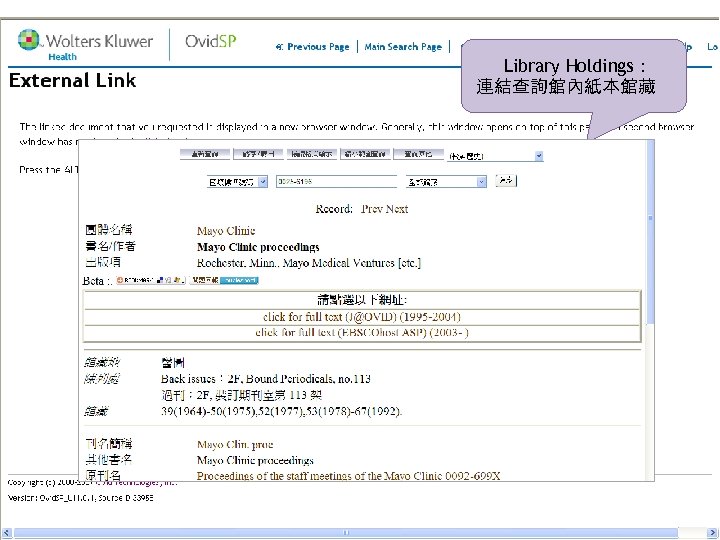This screenshot has width=720, height=540.
Task: Open the dropdown right of the toolbar buttons
Action: click(x=495, y=156)
